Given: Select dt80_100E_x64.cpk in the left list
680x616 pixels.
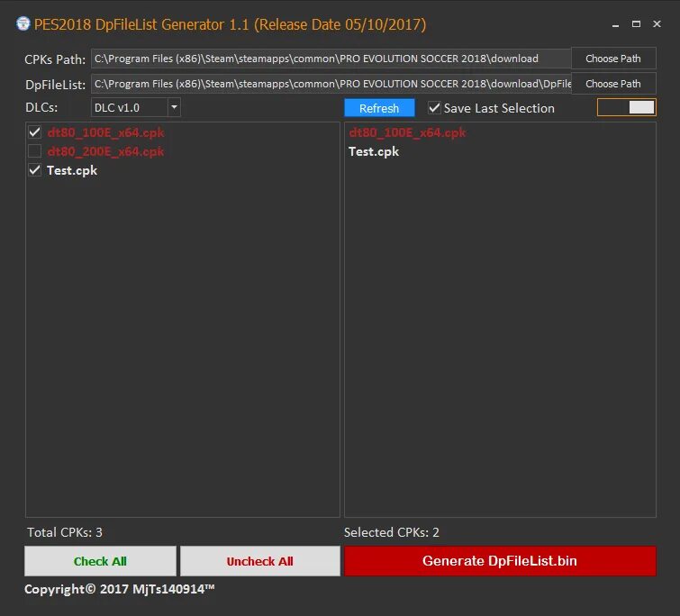Looking at the screenshot, I should (x=105, y=132).
